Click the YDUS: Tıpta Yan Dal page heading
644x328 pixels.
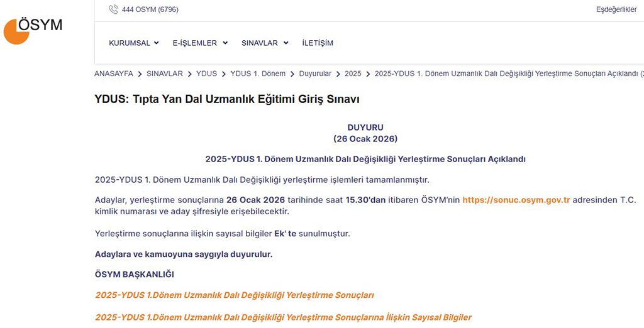[x=226, y=99]
